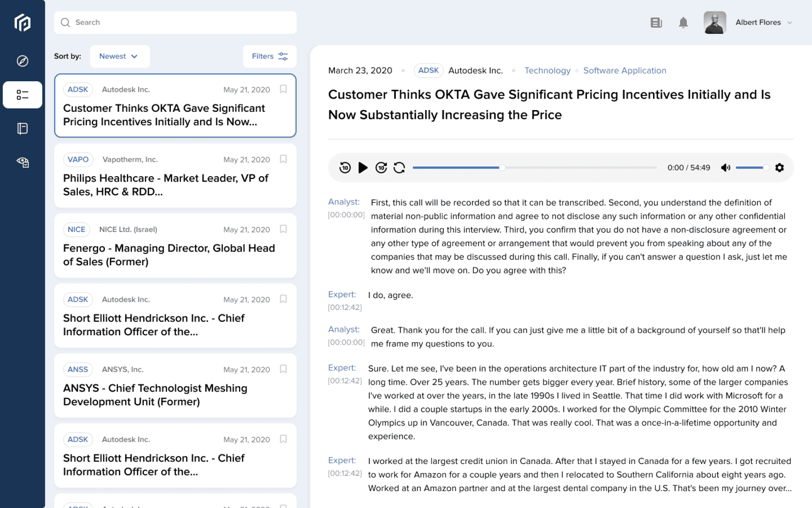Open the Technology sector link
Screen dimensions: 812x508
[547, 71]
